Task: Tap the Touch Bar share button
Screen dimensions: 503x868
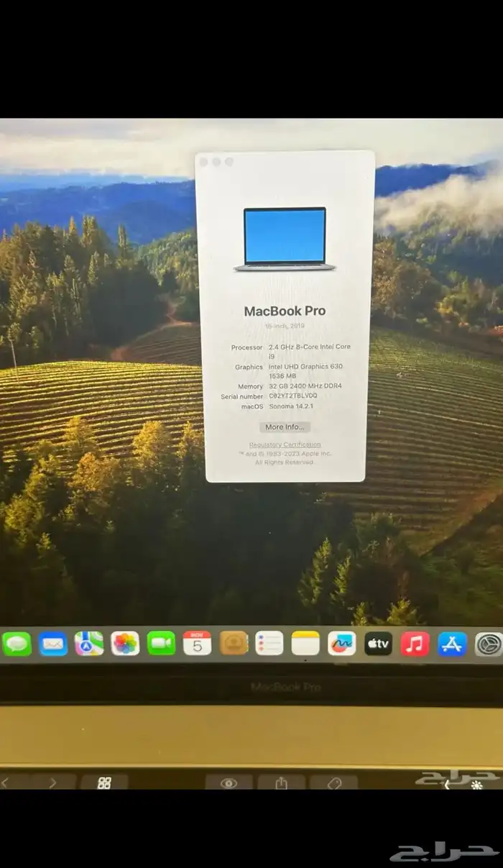Action: tap(282, 783)
